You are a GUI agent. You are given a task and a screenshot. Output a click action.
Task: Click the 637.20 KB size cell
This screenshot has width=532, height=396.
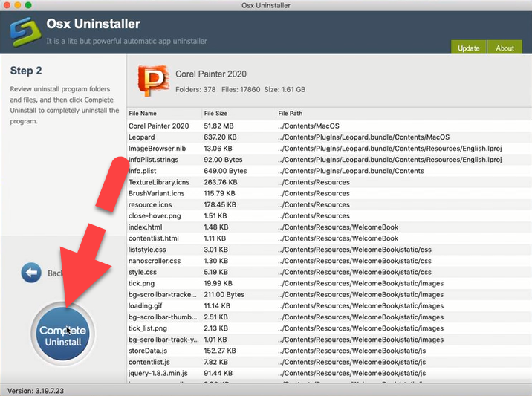(x=220, y=137)
